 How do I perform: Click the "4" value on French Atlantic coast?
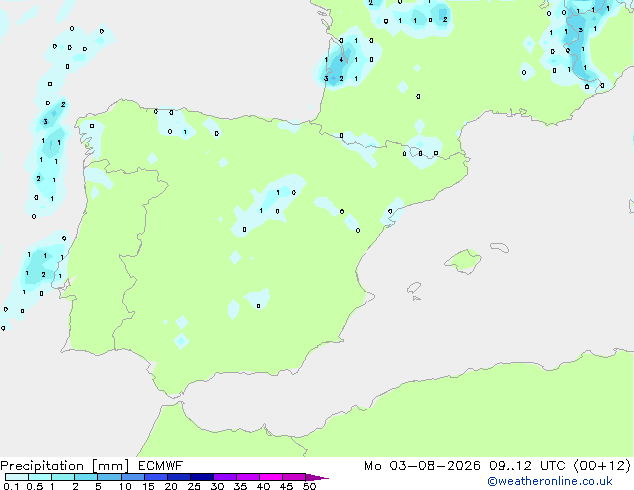click(x=342, y=59)
